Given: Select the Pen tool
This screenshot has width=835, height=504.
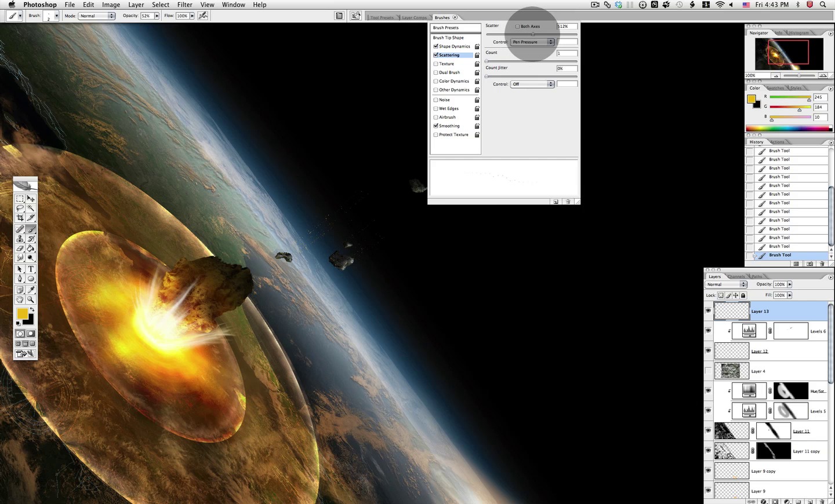Looking at the screenshot, I should 20,279.
